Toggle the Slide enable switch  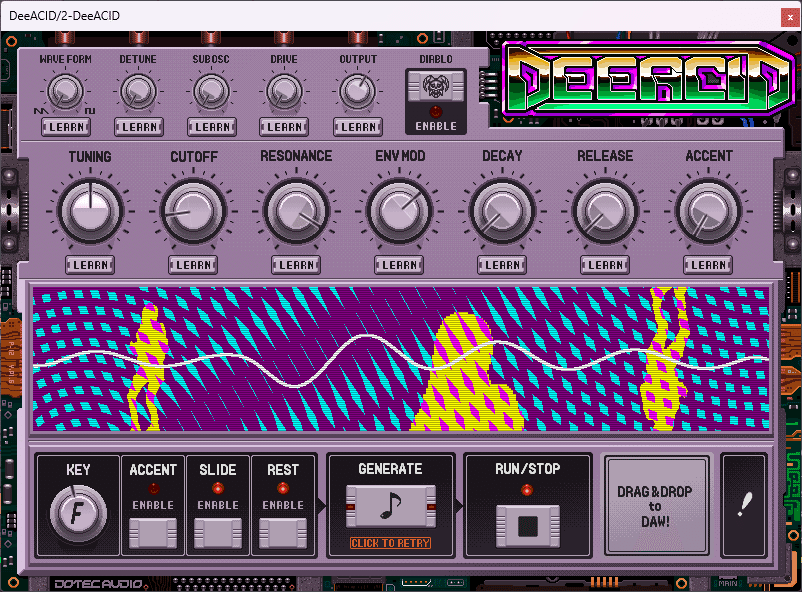(x=218, y=533)
